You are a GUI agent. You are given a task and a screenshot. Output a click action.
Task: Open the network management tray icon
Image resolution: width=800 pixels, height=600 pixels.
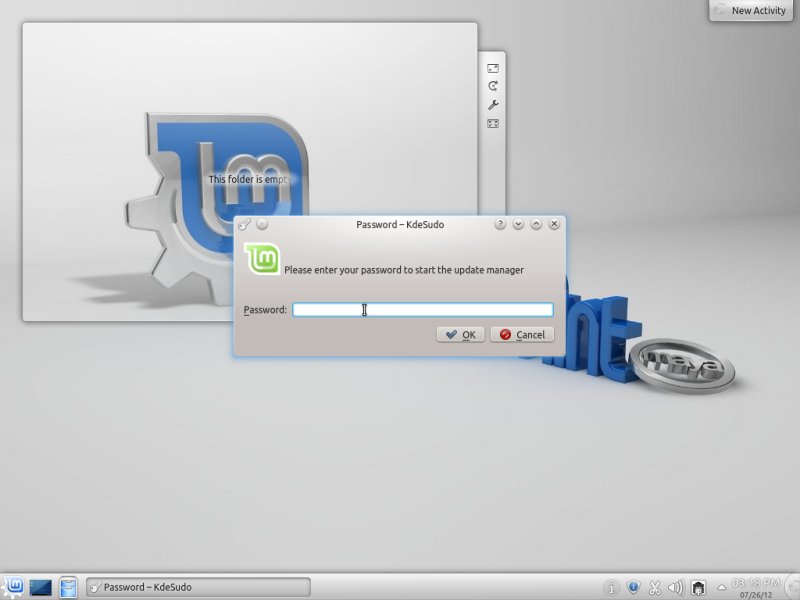point(698,588)
